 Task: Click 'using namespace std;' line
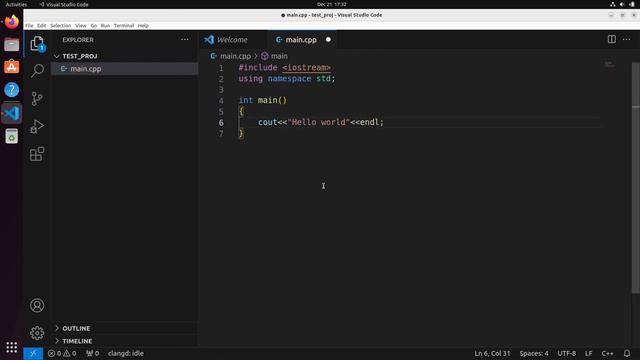pos(287,79)
